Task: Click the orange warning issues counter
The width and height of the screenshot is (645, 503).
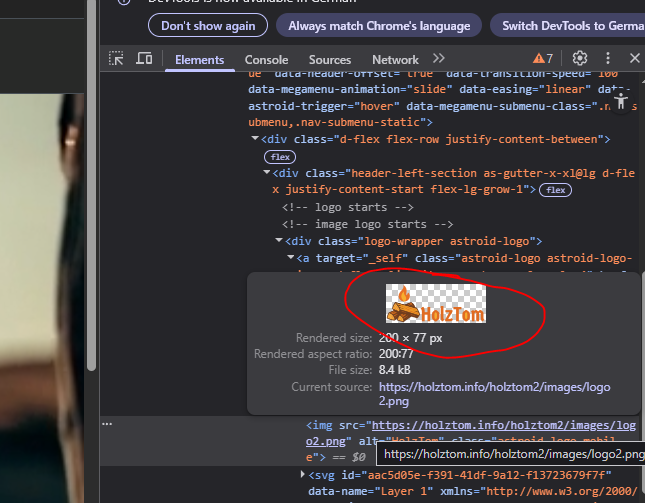Action: (543, 59)
